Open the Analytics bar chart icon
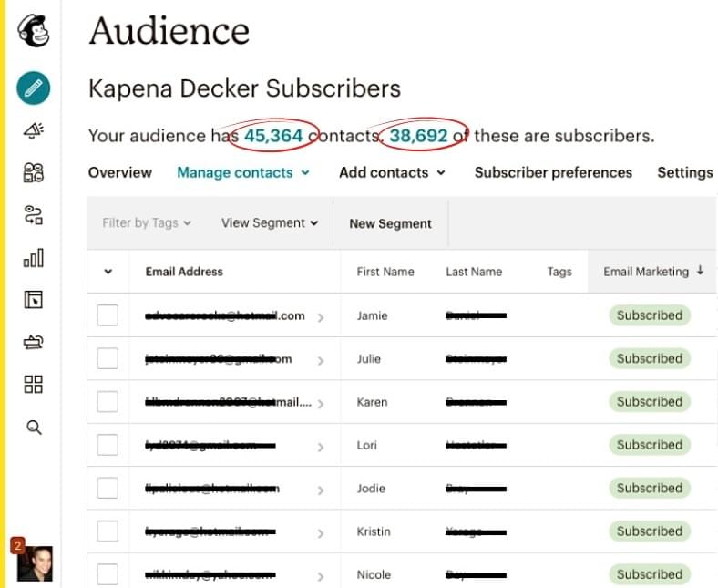The image size is (718, 588). pos(34,258)
